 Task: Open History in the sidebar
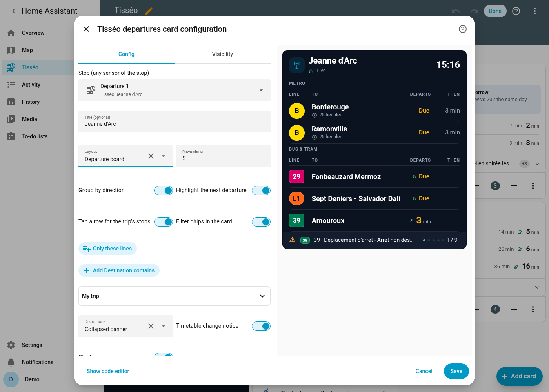coord(38,102)
